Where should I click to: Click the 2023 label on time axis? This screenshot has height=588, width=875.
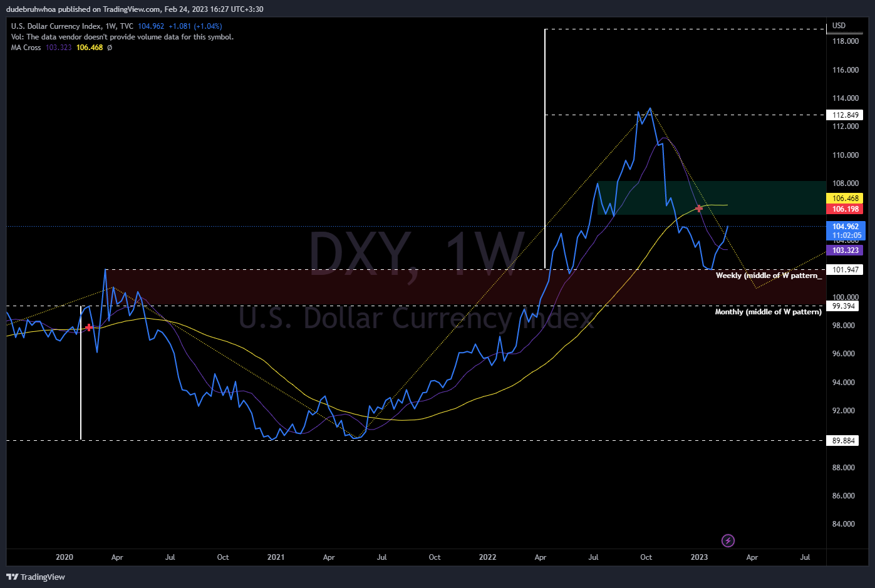tap(699, 557)
